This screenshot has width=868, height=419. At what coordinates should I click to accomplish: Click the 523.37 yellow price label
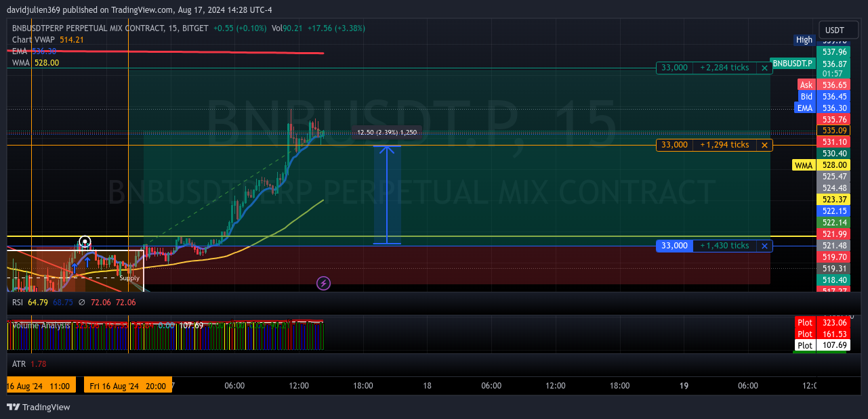coord(834,200)
